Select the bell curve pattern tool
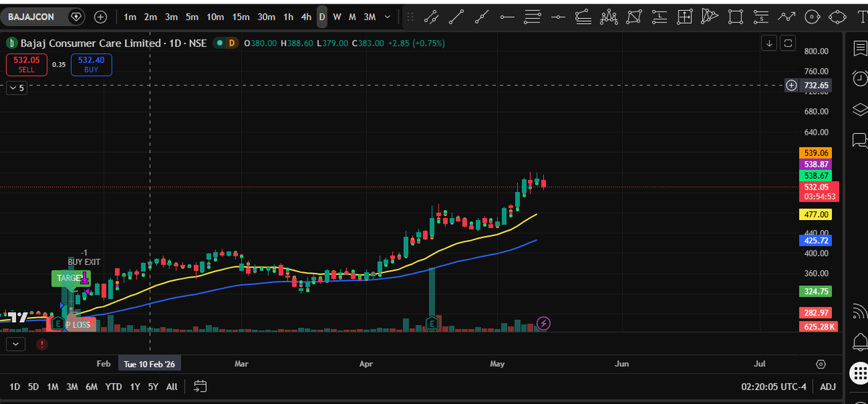868x404 pixels. [609, 17]
